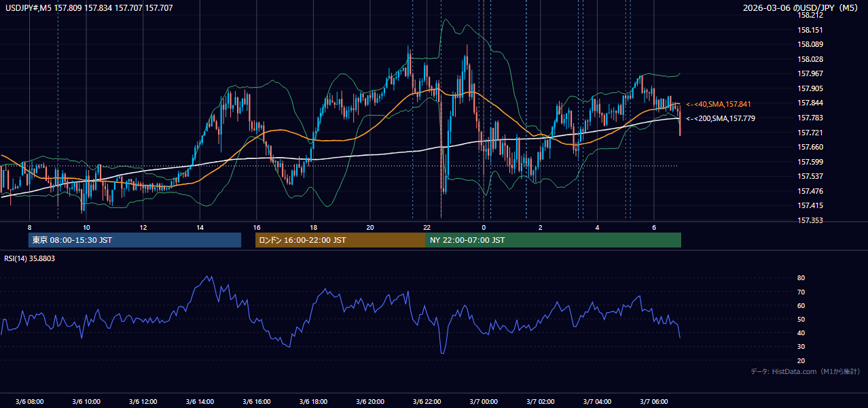Select the NY 22:00-07:00 JST session bar
This screenshot has width=868, height=408.
554,240
